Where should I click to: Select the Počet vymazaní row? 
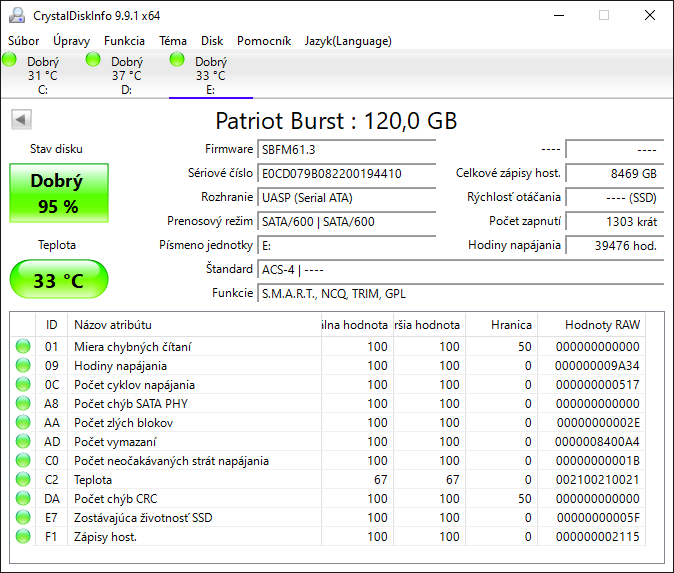coord(328,441)
